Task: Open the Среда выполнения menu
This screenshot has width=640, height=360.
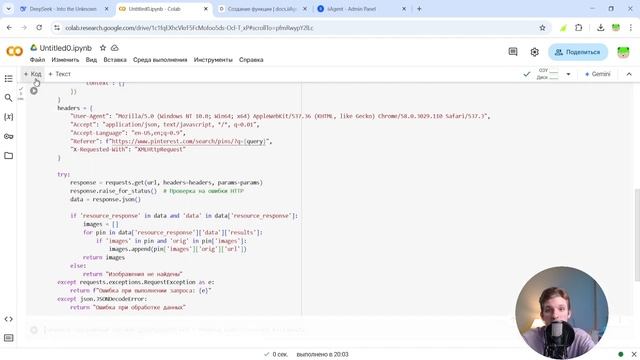Action: [160, 60]
